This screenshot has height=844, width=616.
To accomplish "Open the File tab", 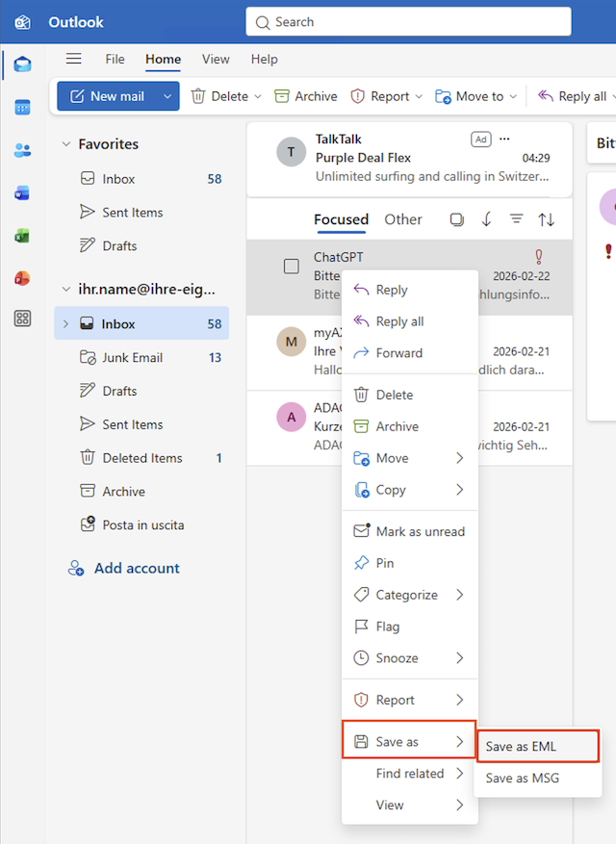I will tap(115, 60).
